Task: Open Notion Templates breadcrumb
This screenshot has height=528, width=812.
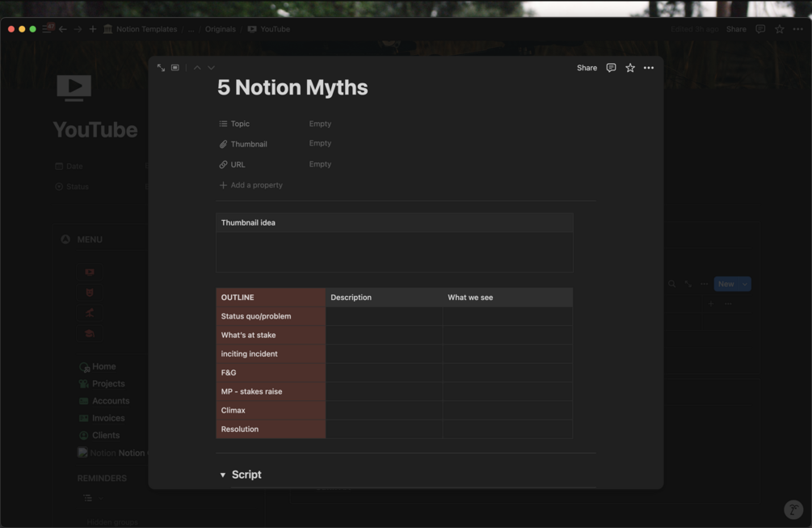Action: click(x=141, y=29)
